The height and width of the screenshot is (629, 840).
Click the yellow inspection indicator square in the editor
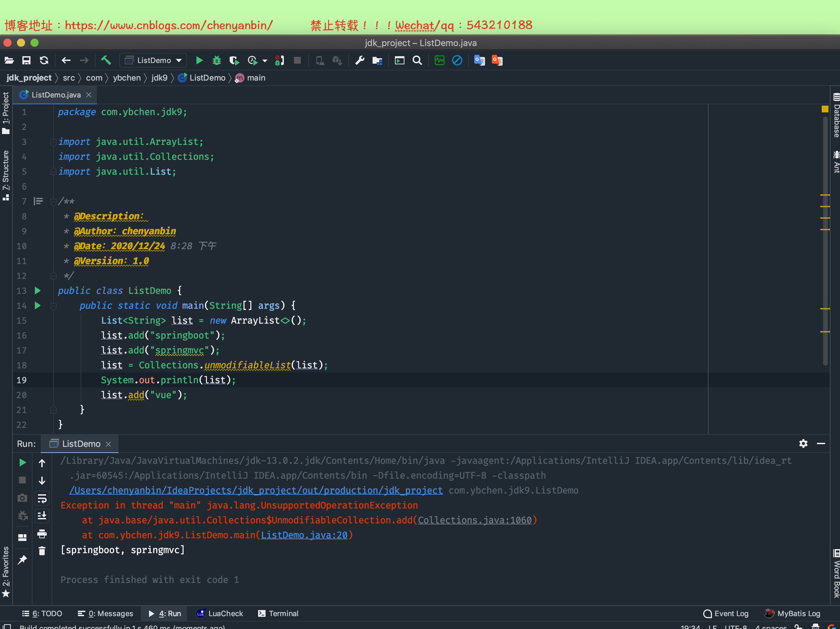824,109
